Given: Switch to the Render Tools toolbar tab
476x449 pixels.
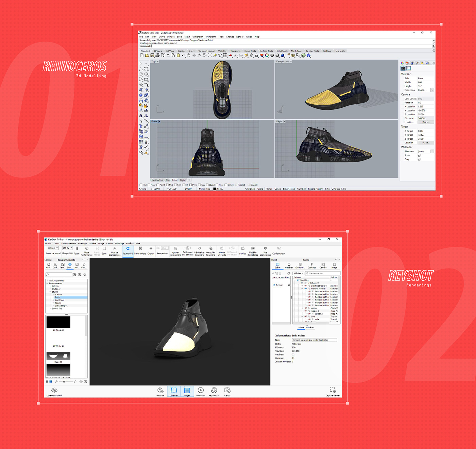Looking at the screenshot, I should (312, 51).
